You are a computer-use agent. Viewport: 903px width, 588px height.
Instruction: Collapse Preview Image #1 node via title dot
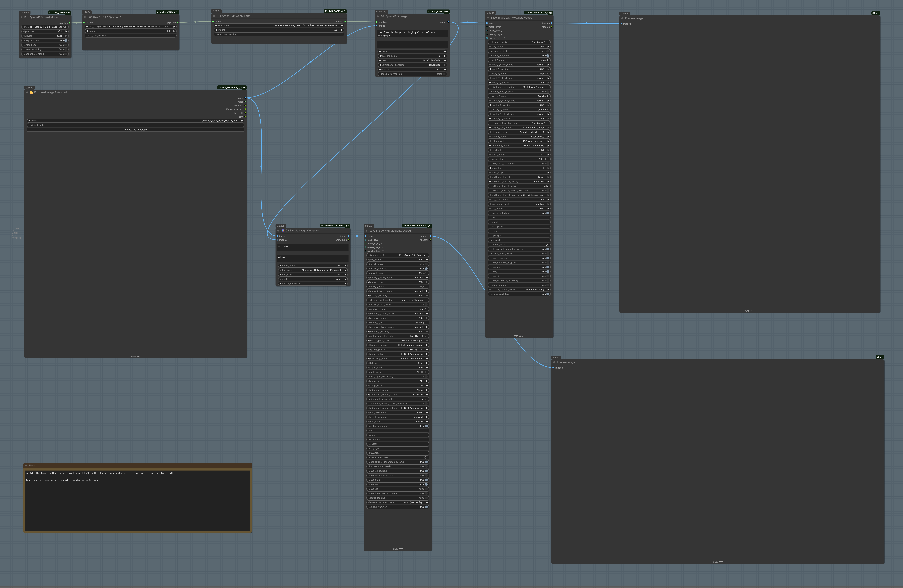622,18
